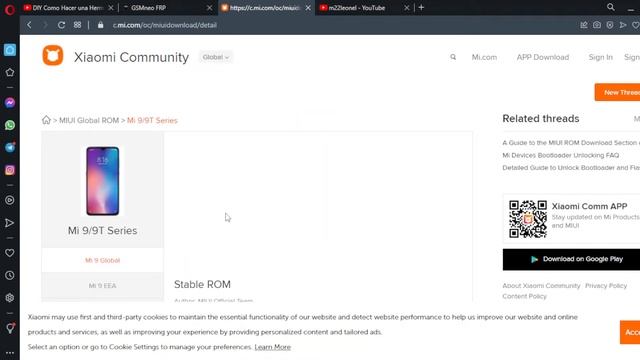This screenshot has height=360, width=640.
Task: Click the Stable ROM heading
Action: point(202,284)
